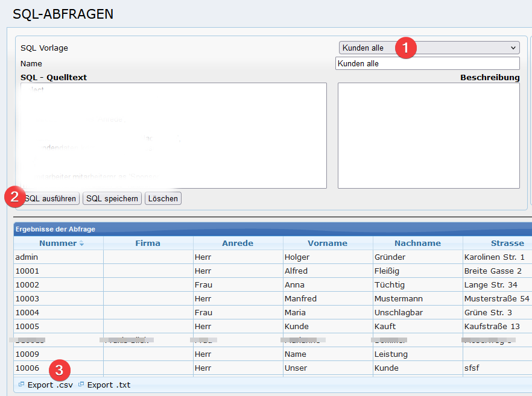Click the small icon before Export .txt

[x=81, y=385]
